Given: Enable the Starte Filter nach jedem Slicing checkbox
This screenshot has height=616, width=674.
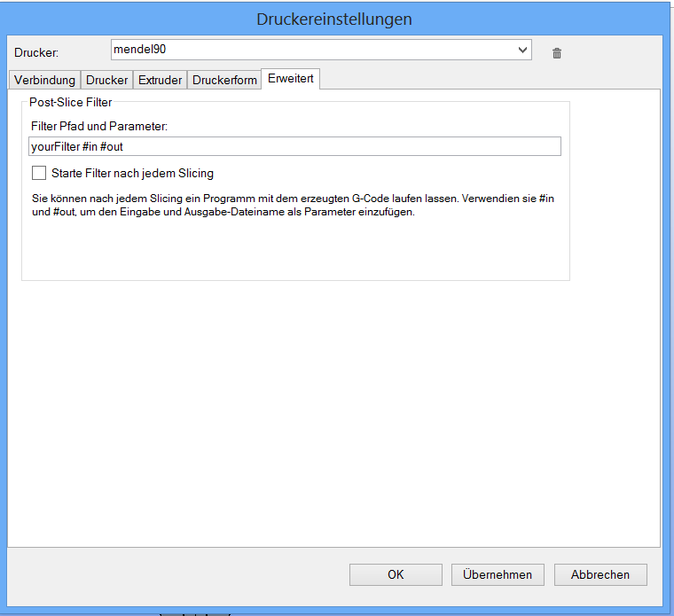Looking at the screenshot, I should (x=39, y=174).
